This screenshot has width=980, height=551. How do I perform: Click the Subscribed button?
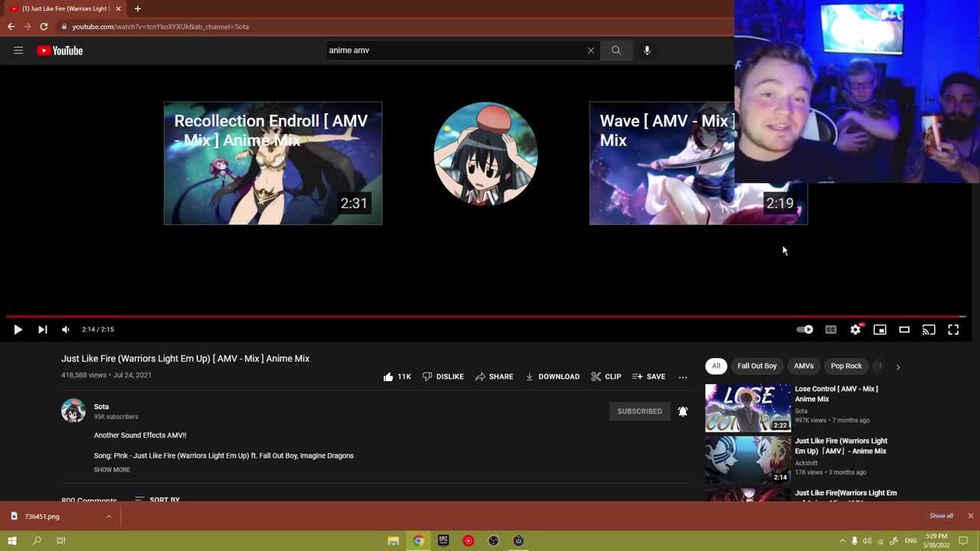(x=639, y=411)
